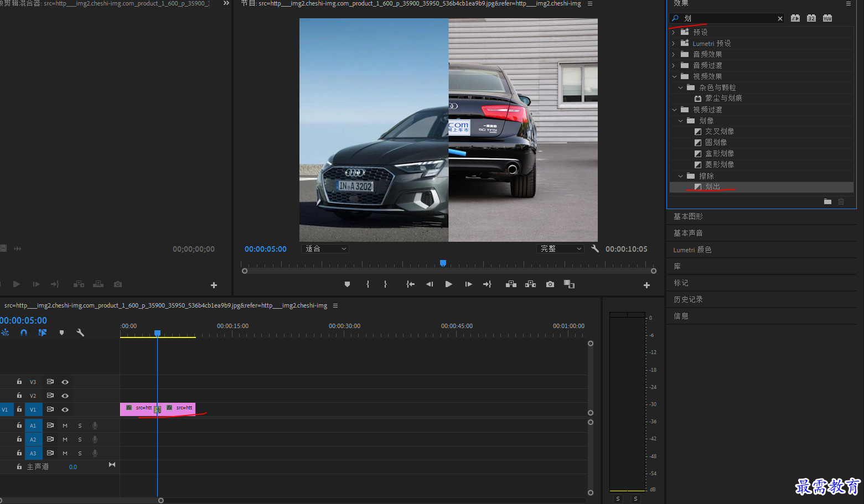Screen dimensions: 864x504
Task: Select the transition between the two clips
Action: coord(158,409)
